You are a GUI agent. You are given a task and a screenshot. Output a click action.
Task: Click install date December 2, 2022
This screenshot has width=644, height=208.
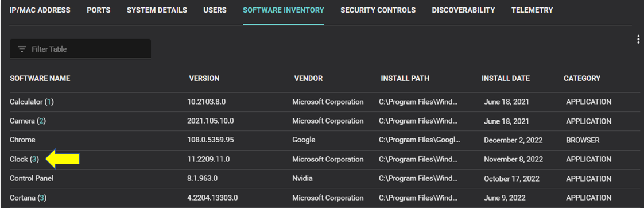pos(513,140)
